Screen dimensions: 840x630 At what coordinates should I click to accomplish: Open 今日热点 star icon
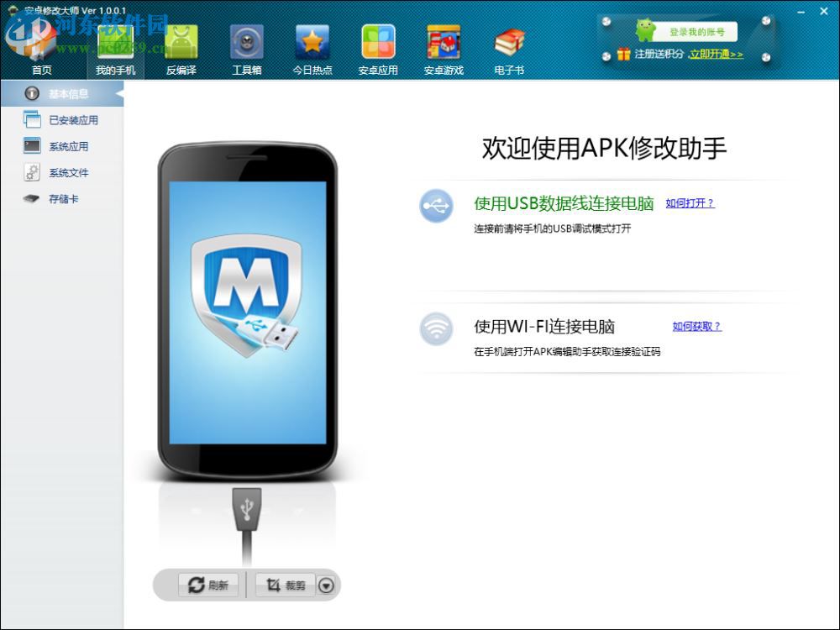312,43
